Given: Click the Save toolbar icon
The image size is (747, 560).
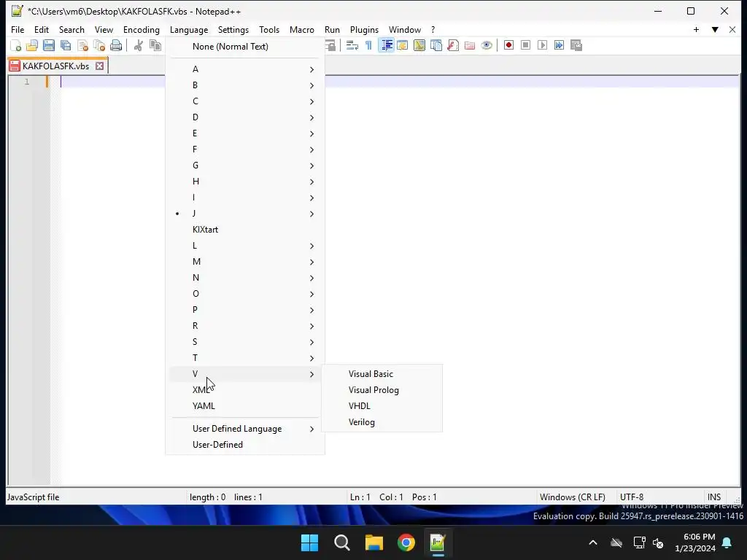Looking at the screenshot, I should [49, 45].
